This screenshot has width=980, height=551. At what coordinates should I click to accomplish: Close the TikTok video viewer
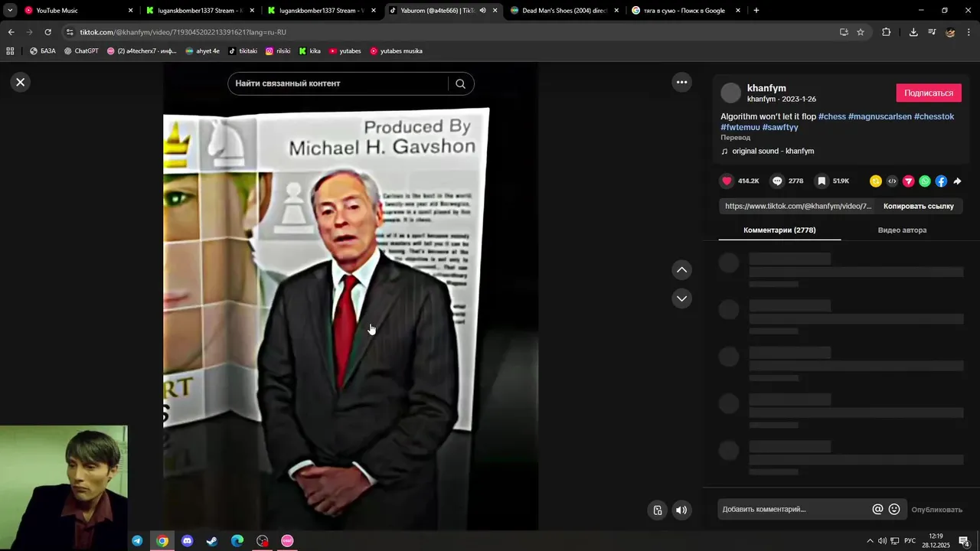21,82
